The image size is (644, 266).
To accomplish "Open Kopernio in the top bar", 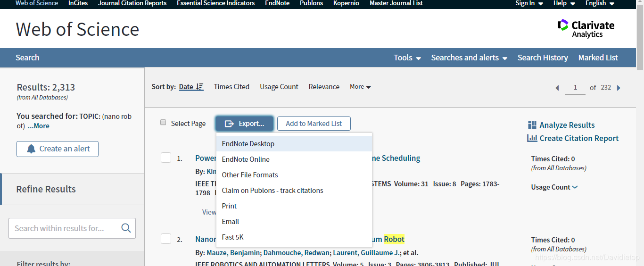I will (346, 3).
